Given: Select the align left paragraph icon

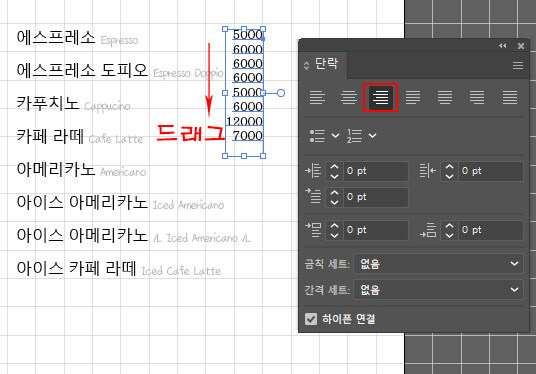Looking at the screenshot, I should [x=317, y=97].
